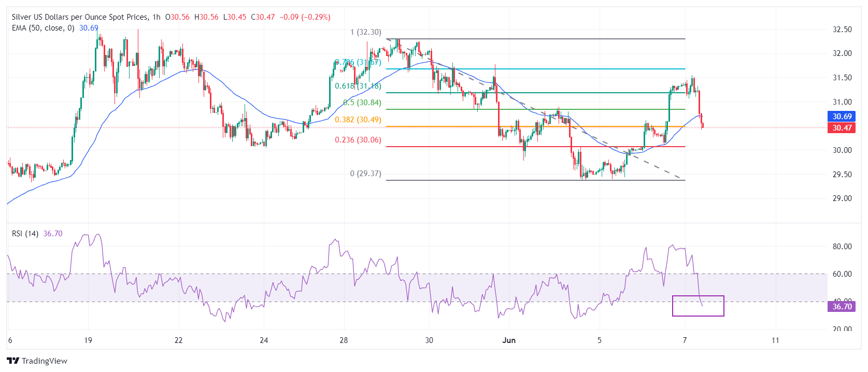
Task: Click the 80.00 level on the RSI scale
Action: (x=842, y=247)
